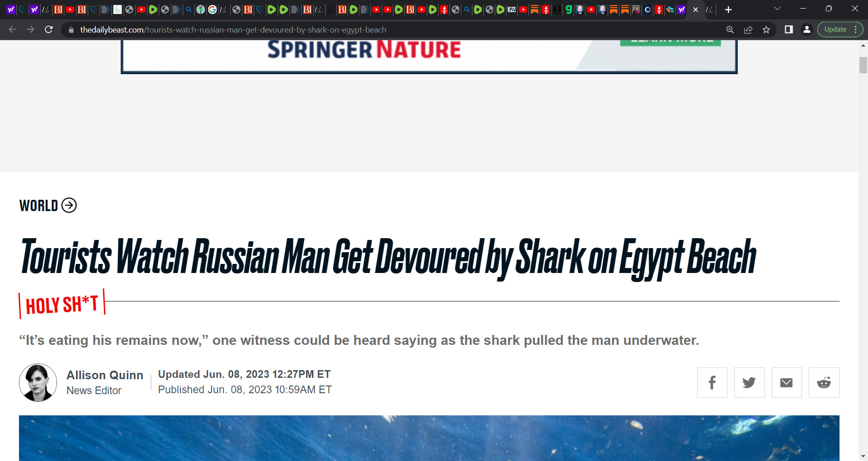Image resolution: width=868 pixels, height=461 pixels.
Task: Email the article via envelope icon
Action: coord(787,382)
